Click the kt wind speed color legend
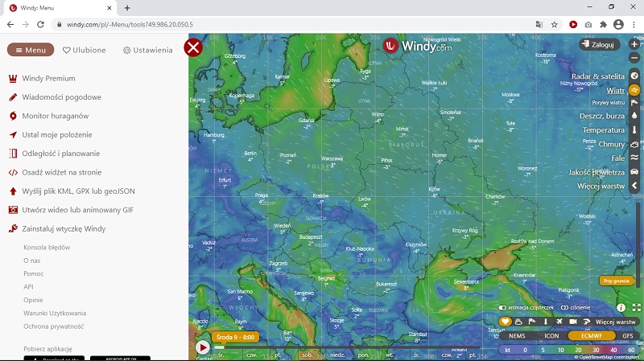 point(508,350)
